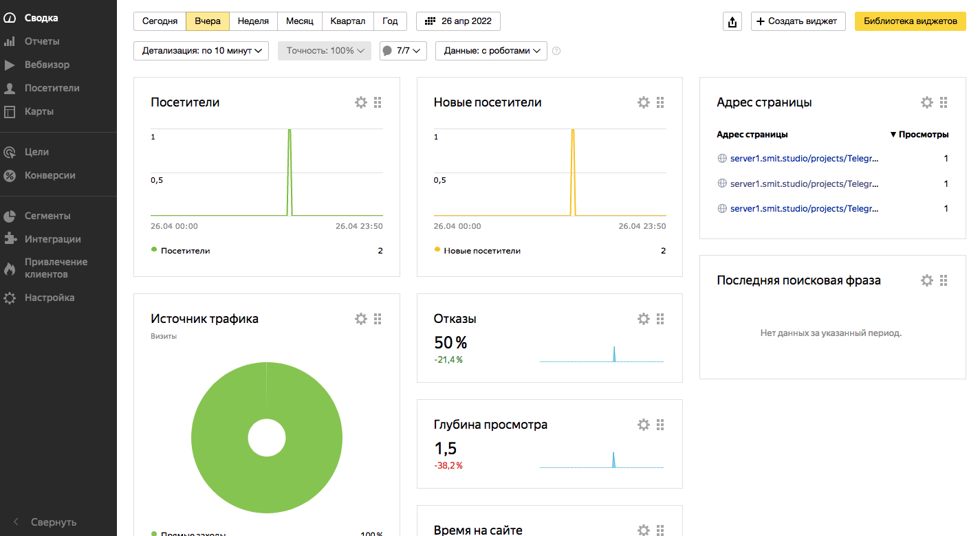The image size is (980, 536).
Task: Grab the drag handle on Адрес страницы widget
Action: click(x=944, y=102)
